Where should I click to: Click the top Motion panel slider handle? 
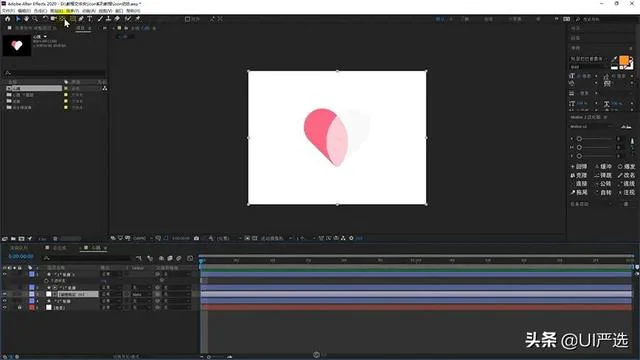579,139
